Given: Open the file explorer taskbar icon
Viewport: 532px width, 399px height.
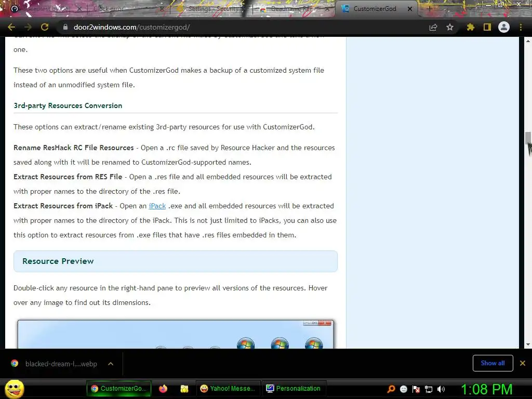Looking at the screenshot, I should click(184, 389).
